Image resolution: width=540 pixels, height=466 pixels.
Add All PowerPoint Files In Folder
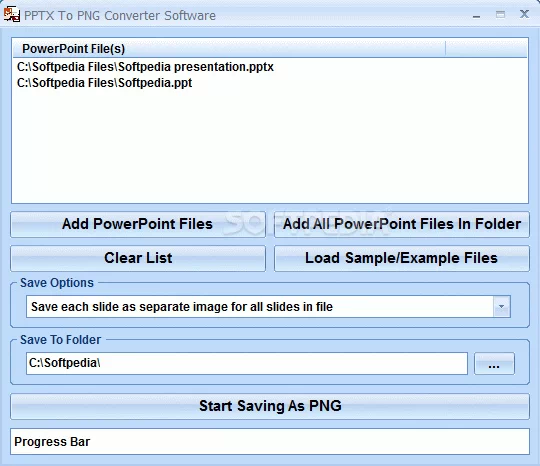click(x=402, y=224)
